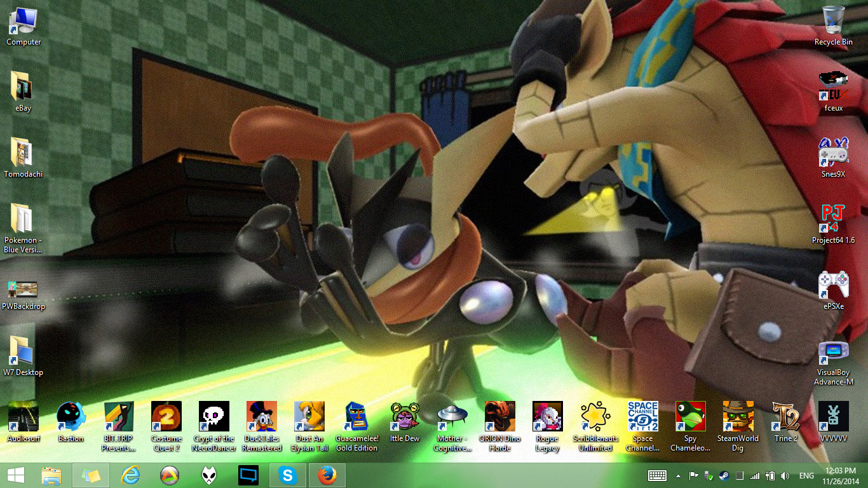Open the blue chat-bubble taskbar app
868x488 pixels.
(x=248, y=475)
